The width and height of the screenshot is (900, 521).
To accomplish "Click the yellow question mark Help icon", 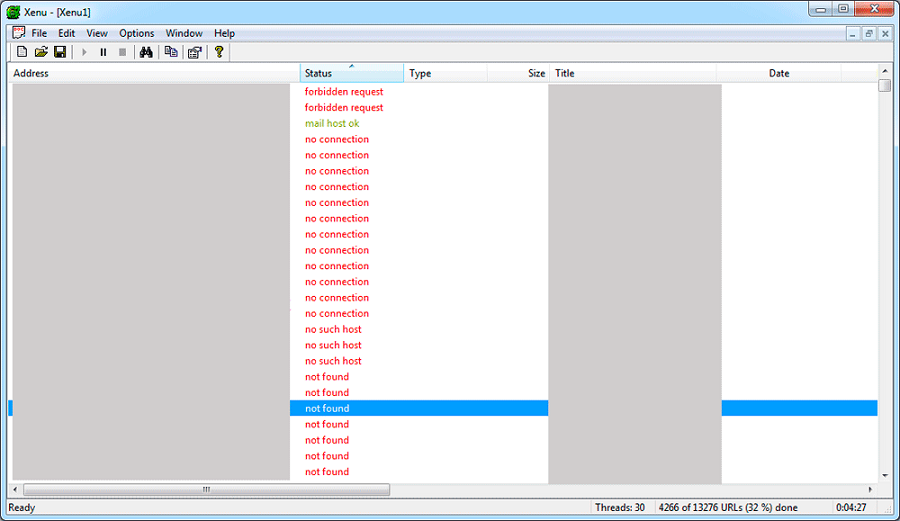I will [x=219, y=52].
